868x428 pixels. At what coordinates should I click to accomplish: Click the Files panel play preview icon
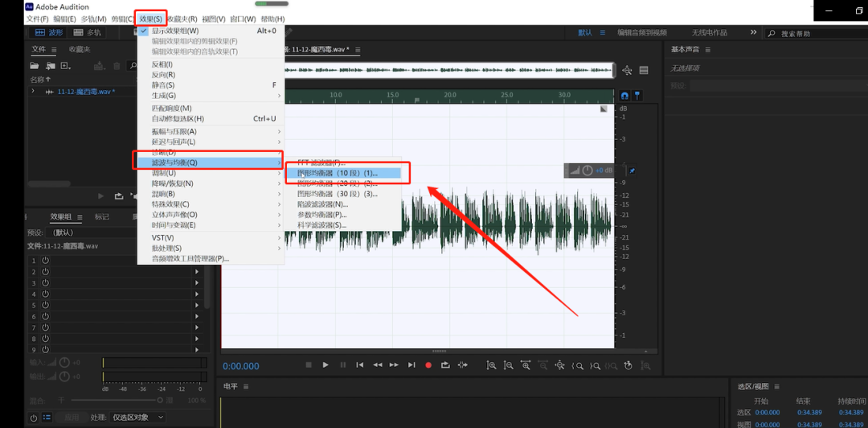pos(100,195)
